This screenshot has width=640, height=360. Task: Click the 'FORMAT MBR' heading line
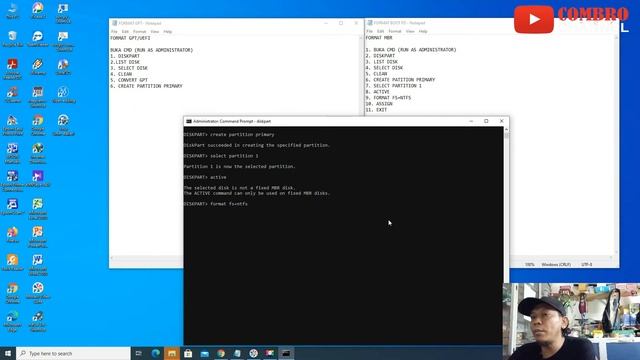[379, 38]
